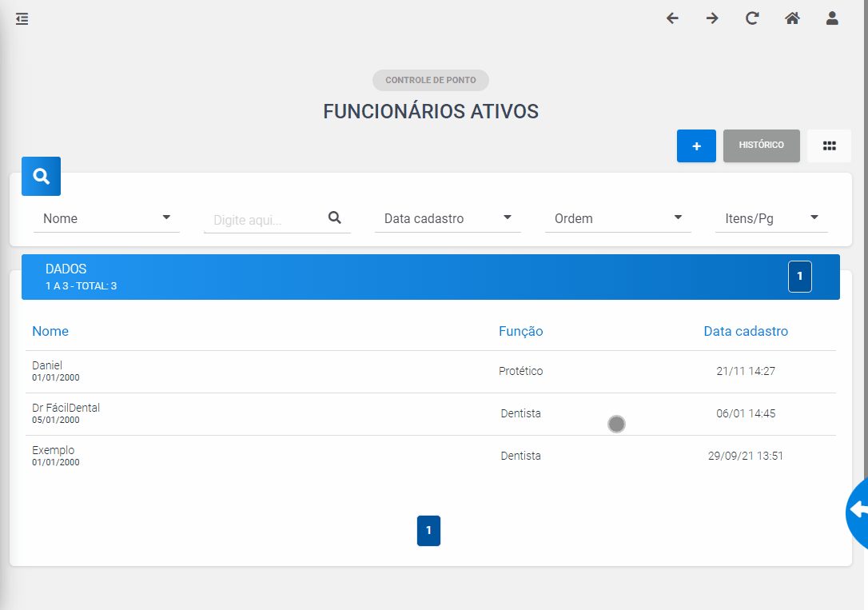Go forward with the right arrow icon
The image size is (868, 610).
[712, 18]
